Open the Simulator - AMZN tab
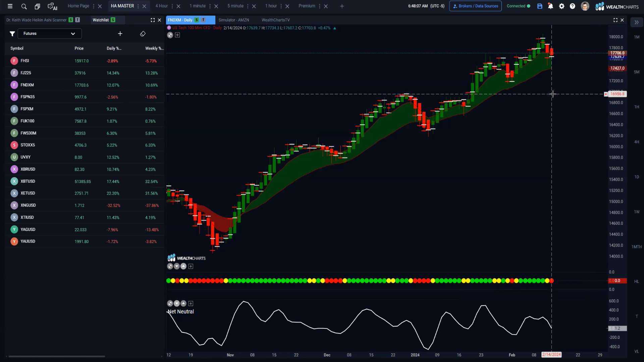 (234, 20)
